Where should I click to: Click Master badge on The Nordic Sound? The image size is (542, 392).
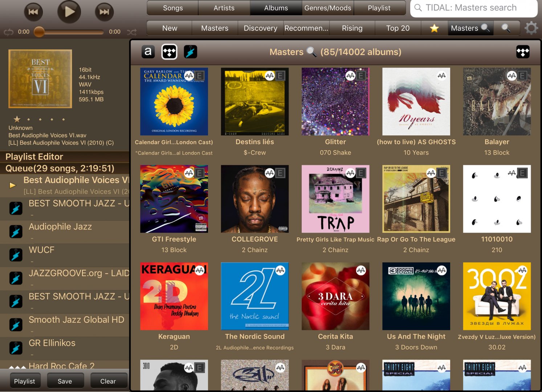click(x=280, y=270)
